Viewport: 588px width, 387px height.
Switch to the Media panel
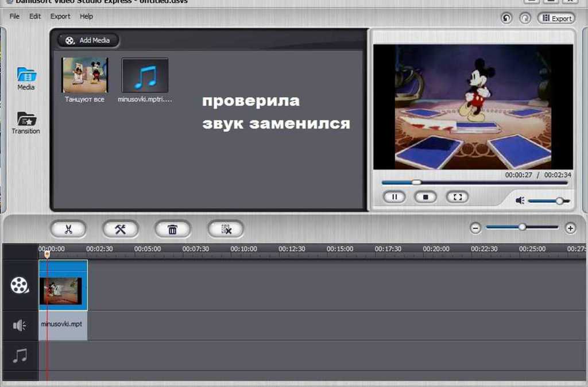click(26, 79)
